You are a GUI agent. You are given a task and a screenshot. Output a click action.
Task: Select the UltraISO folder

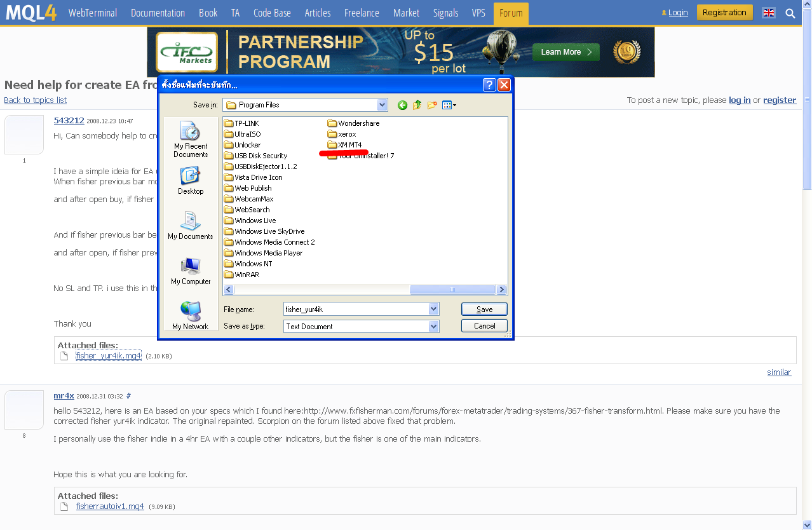click(243, 134)
